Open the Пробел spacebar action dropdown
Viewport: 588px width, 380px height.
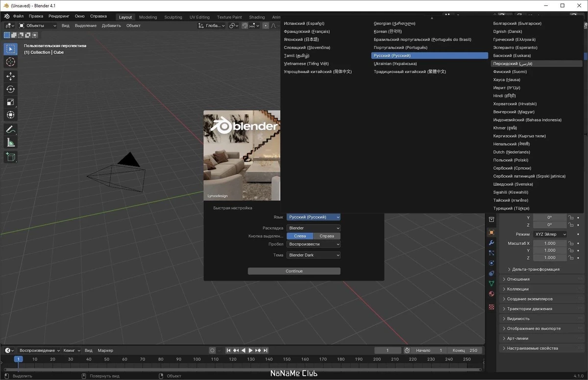pos(314,244)
